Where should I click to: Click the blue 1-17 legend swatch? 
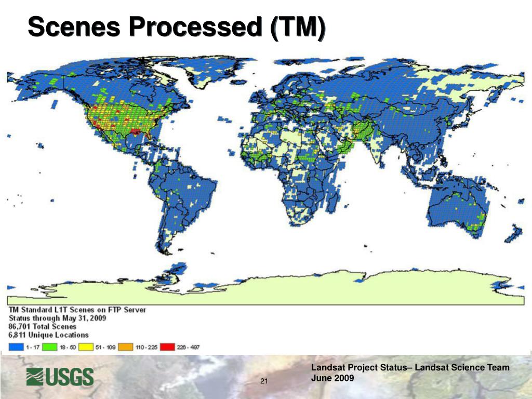16,347
